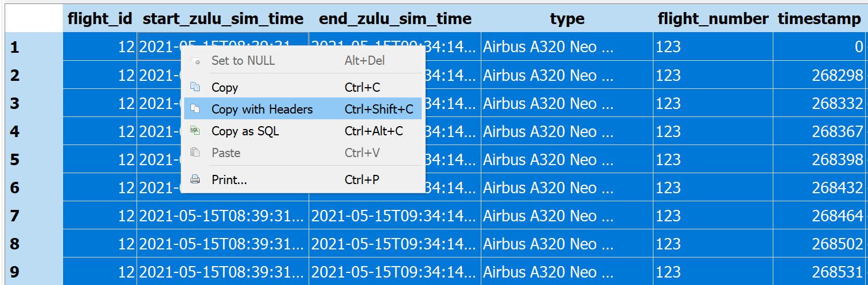
Task: Click the Paste clipboard icon
Action: 196,153
